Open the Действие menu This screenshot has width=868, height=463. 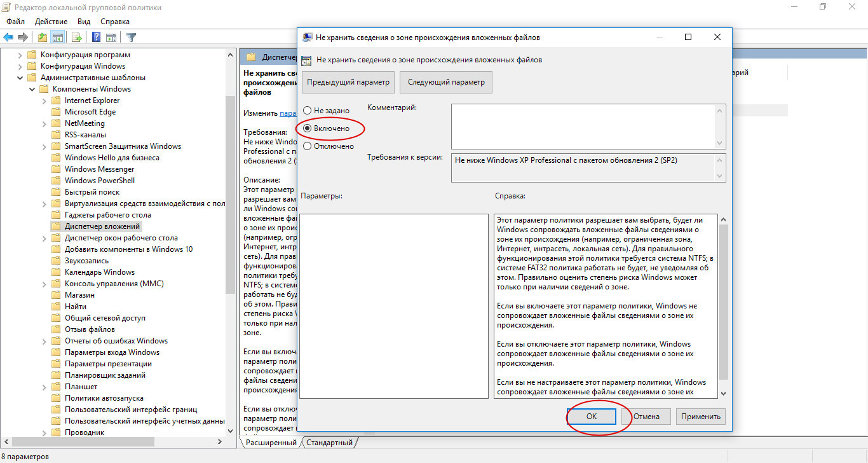[x=51, y=22]
